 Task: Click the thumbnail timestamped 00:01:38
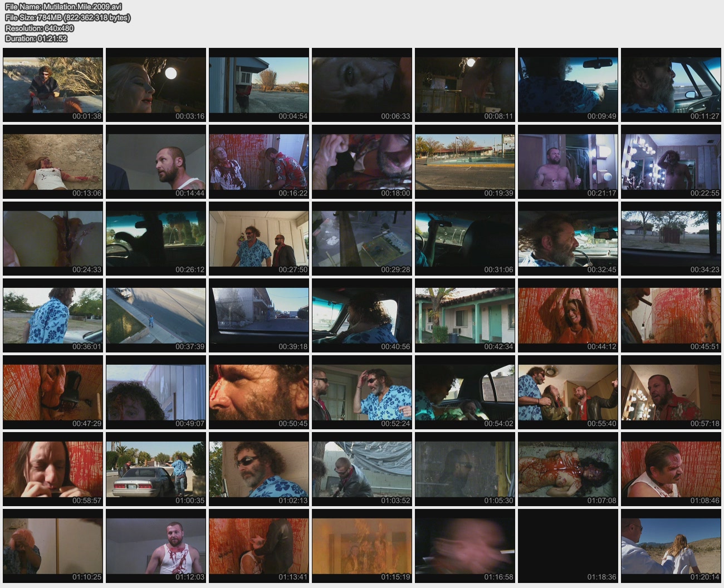pyautogui.click(x=53, y=85)
